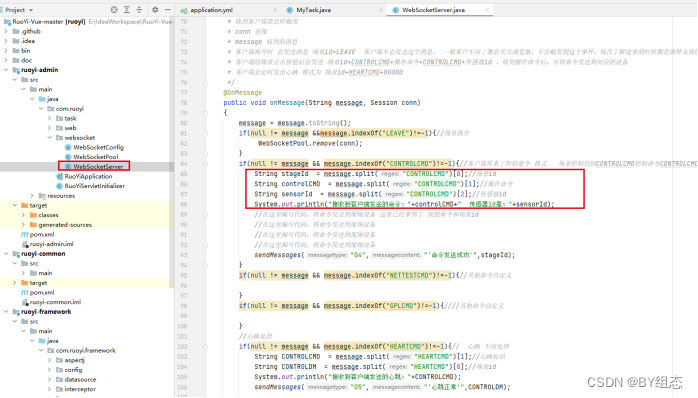The width and height of the screenshot is (698, 398).
Task: Click the expand all icon in Project panel
Action: click(127, 10)
